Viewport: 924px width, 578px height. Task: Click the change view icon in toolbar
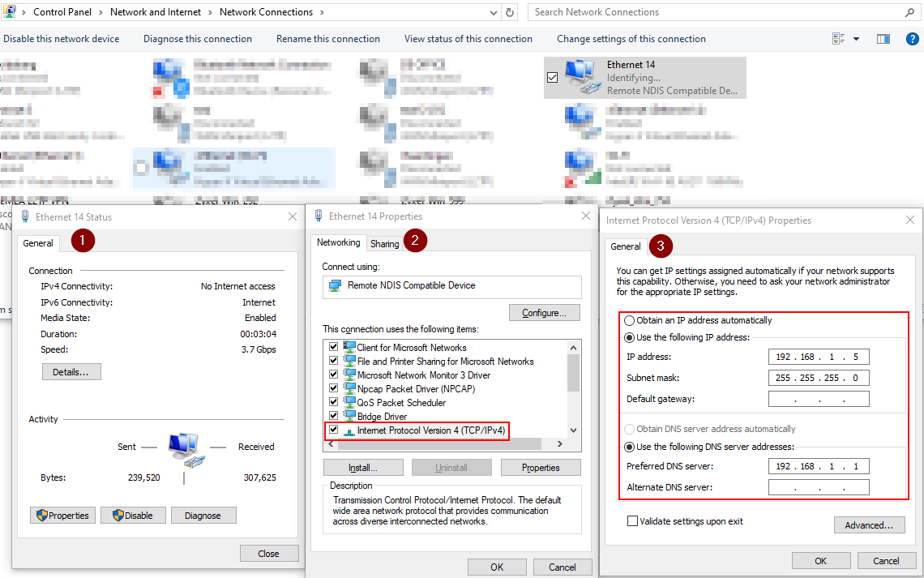tap(839, 39)
